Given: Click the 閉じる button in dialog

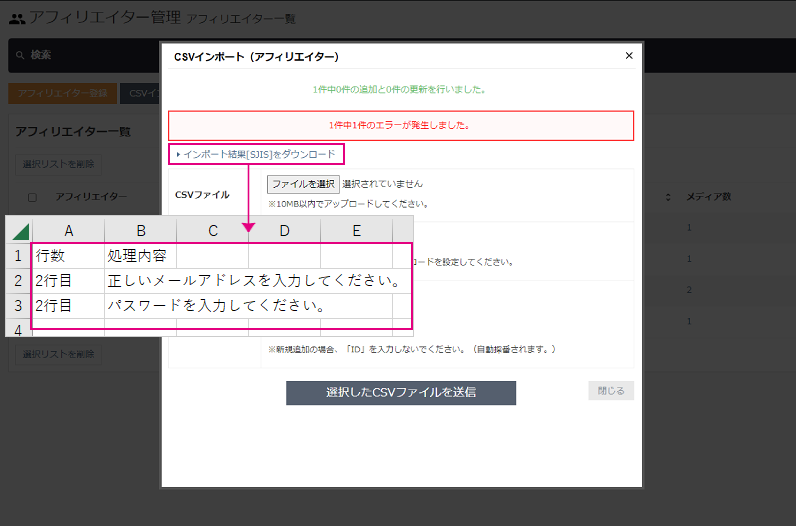Looking at the screenshot, I should click(x=611, y=390).
